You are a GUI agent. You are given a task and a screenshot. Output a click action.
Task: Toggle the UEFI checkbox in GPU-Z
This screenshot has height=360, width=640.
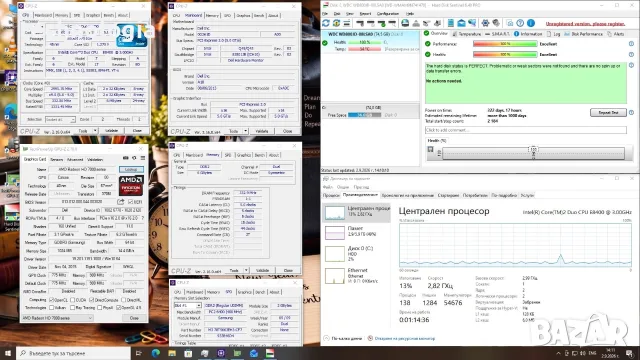[x=131, y=202]
